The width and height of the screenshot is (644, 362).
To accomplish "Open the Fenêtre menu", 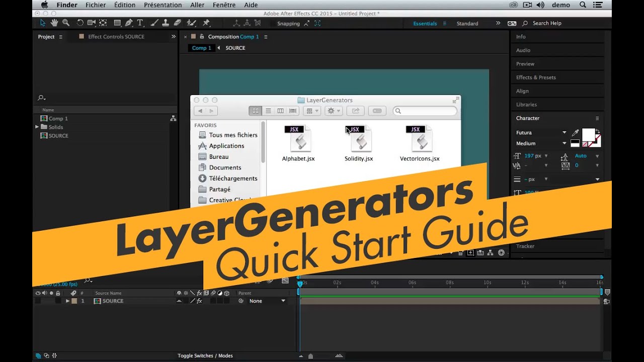I will (x=224, y=5).
